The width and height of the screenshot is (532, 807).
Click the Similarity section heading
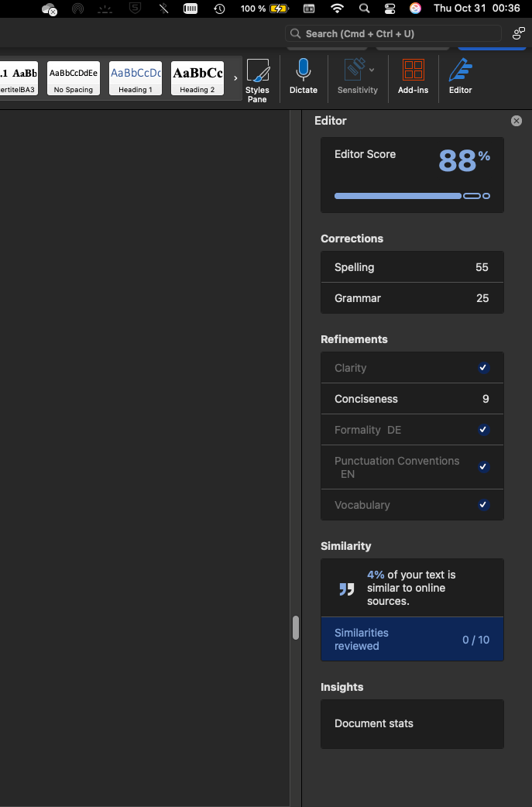click(345, 546)
